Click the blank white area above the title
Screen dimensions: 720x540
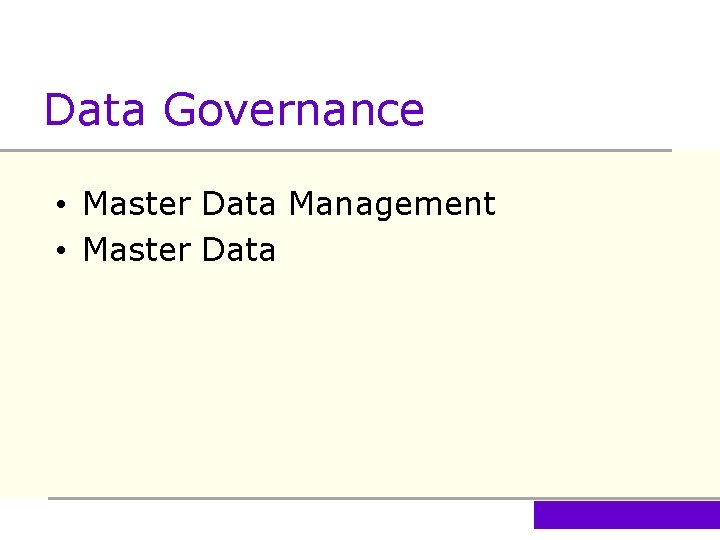pyautogui.click(x=360, y=40)
